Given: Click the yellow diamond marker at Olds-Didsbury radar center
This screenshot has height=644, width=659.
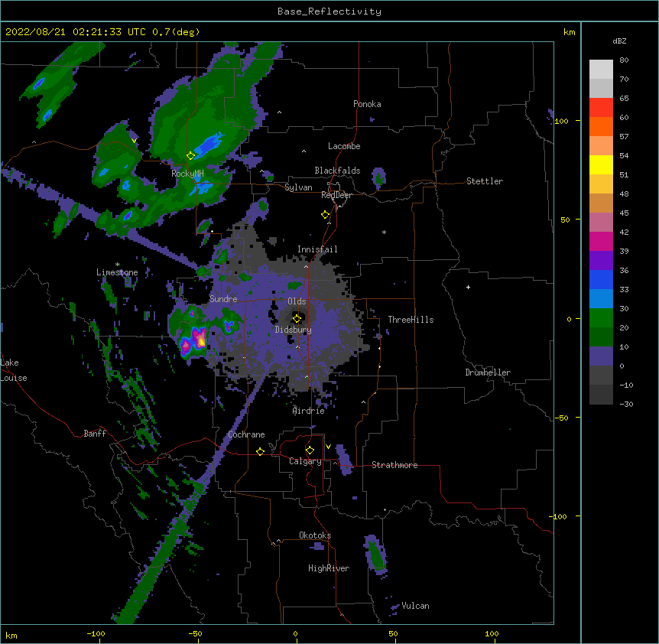Looking at the screenshot, I should (x=297, y=318).
